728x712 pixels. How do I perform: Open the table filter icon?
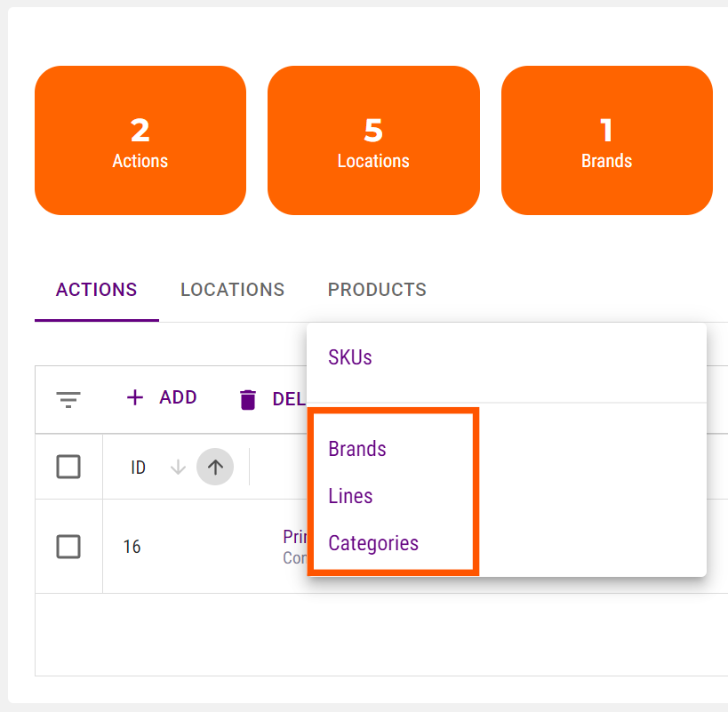68,399
